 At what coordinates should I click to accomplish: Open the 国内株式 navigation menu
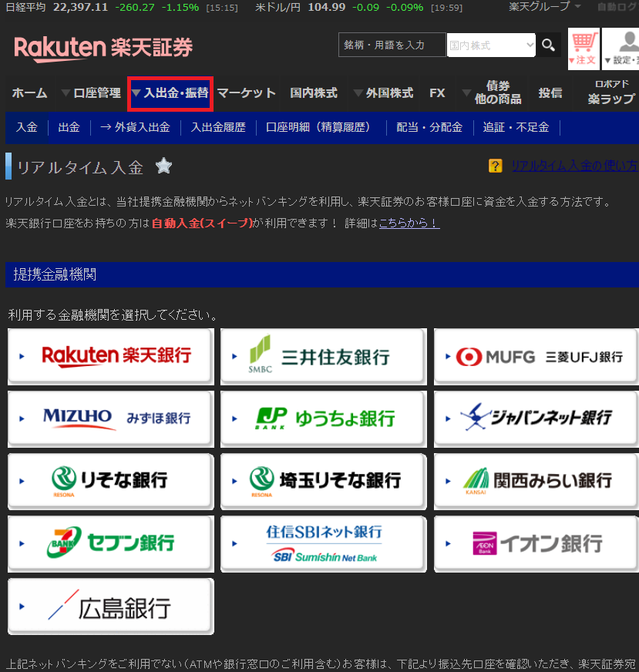tap(314, 93)
